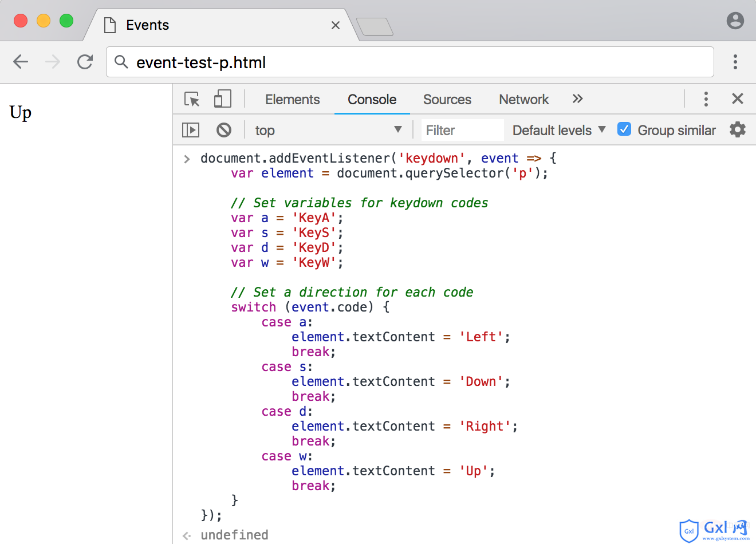The width and height of the screenshot is (756, 544).
Task: Close the Events browser tab
Action: pyautogui.click(x=336, y=25)
